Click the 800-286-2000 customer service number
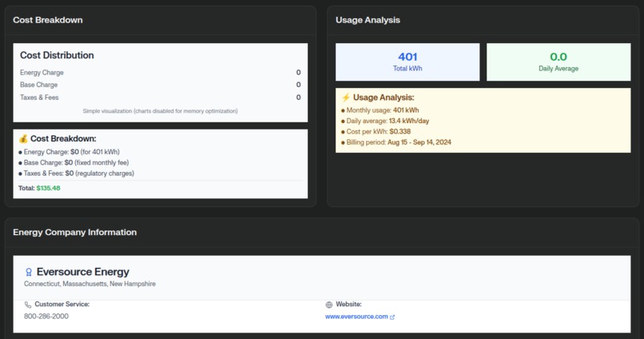Viewport: 644px width, 339px height. [46, 317]
